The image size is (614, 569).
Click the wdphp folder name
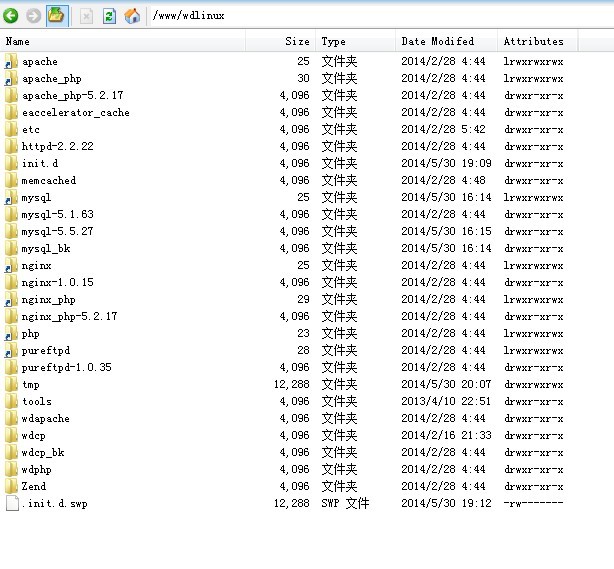click(36, 470)
